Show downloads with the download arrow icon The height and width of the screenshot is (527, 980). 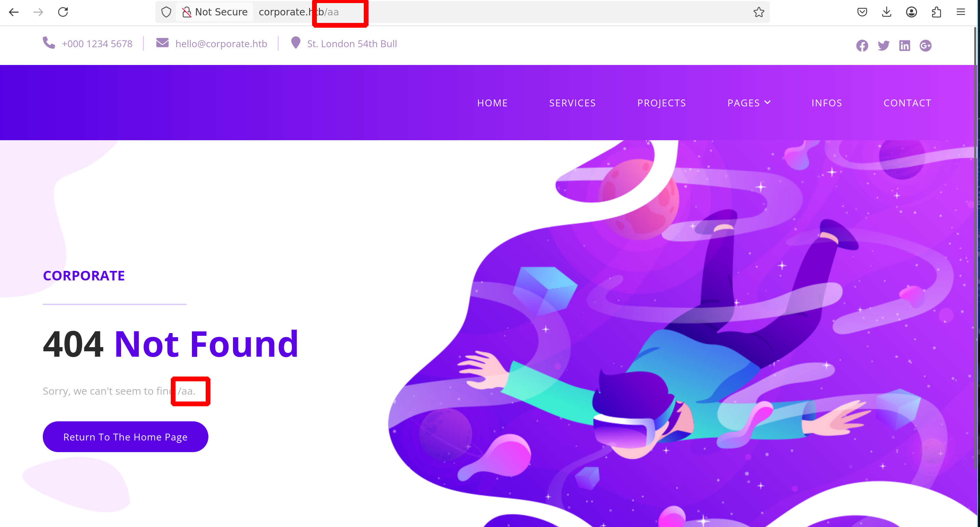(886, 12)
